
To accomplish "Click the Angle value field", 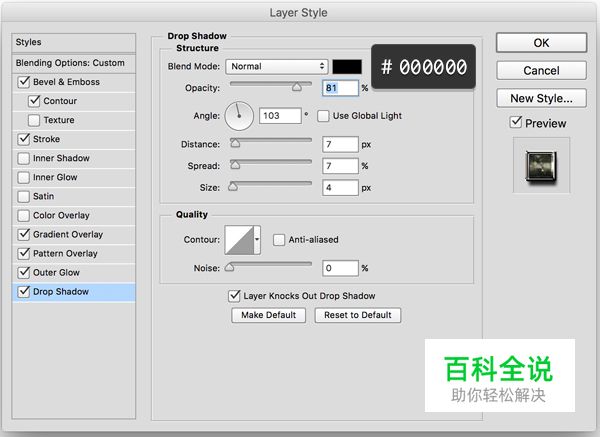I will (280, 116).
